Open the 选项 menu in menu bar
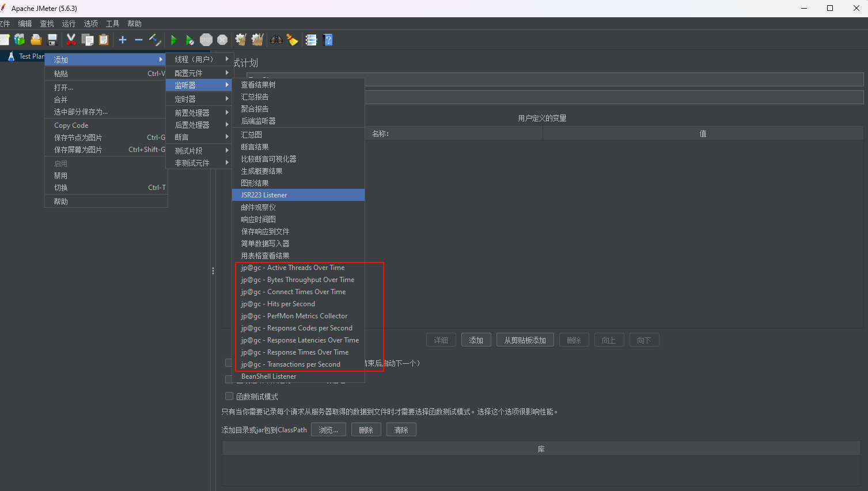This screenshot has height=491, width=868. [x=91, y=24]
